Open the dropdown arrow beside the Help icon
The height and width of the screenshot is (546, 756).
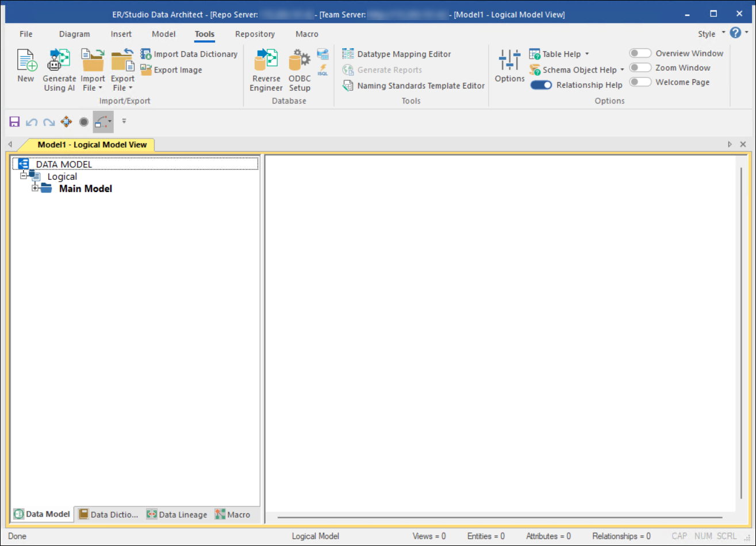(x=746, y=33)
